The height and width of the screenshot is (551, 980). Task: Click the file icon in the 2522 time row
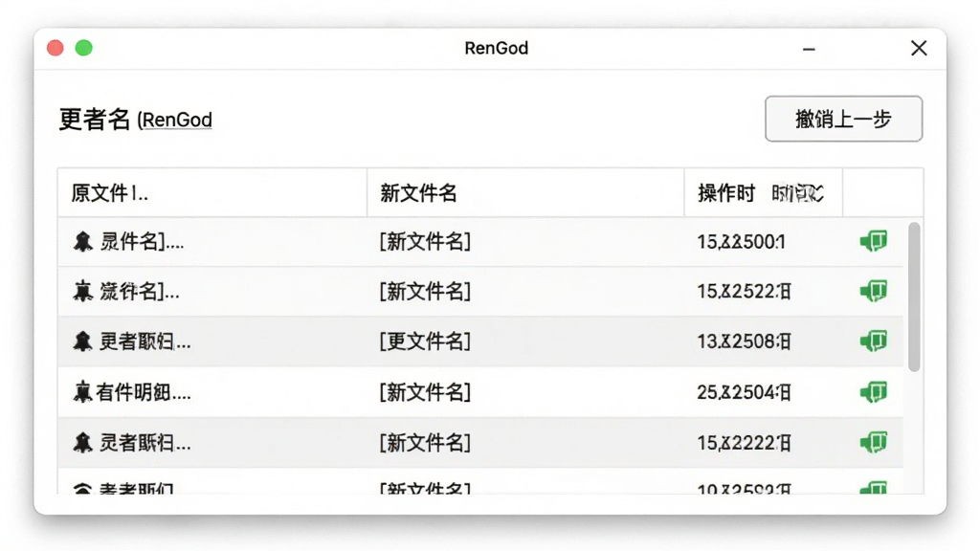(82, 291)
